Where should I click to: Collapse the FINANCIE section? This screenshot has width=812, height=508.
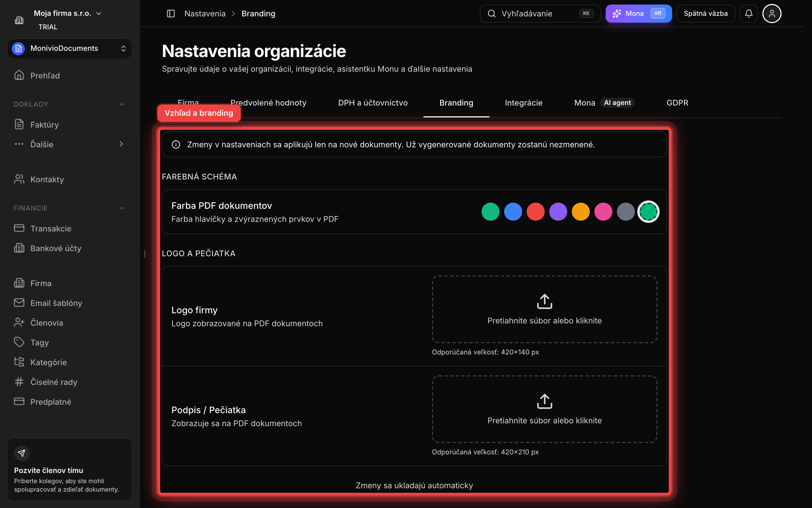tap(122, 208)
